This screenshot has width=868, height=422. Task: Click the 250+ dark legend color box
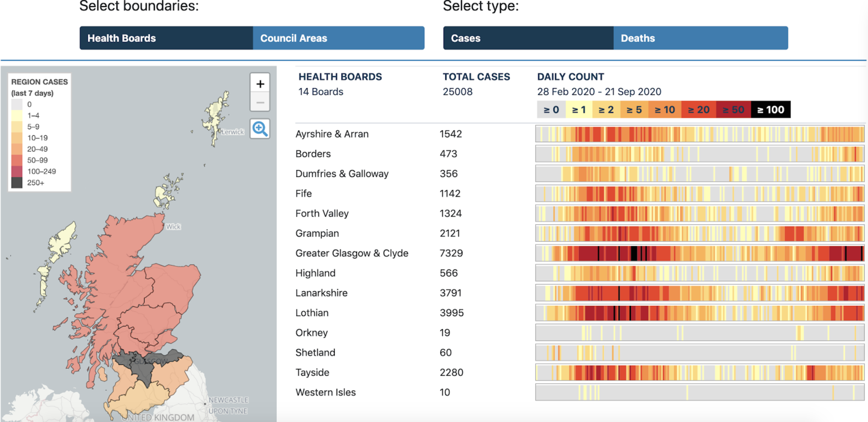17,182
